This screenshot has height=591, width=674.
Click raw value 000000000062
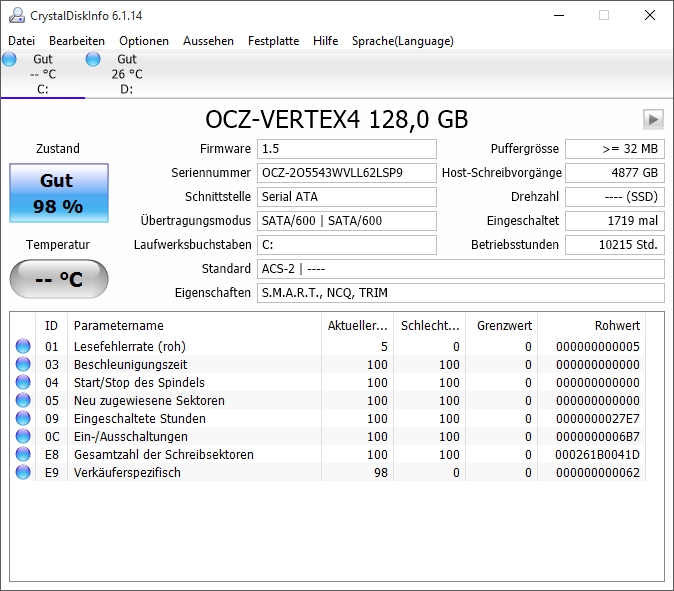click(x=597, y=473)
